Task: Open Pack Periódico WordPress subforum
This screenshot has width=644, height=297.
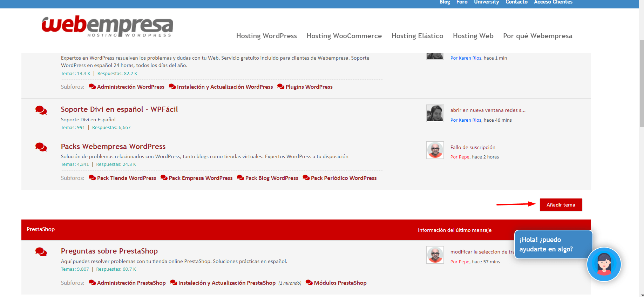Action: [344, 178]
